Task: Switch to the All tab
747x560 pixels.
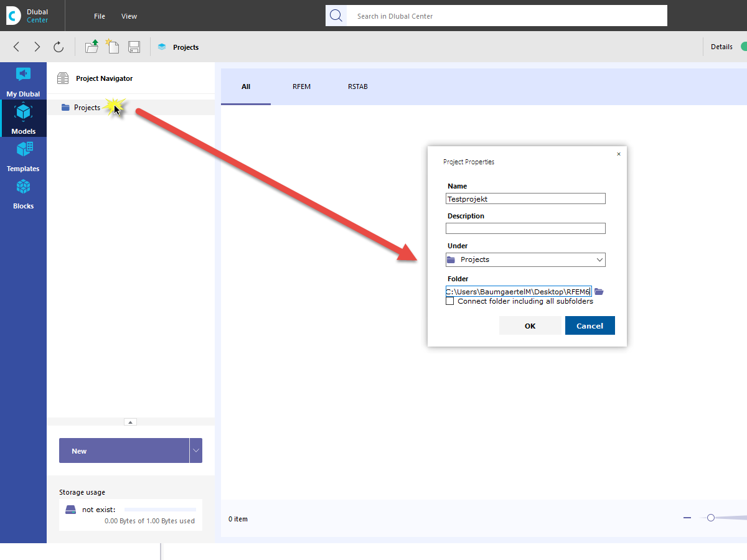Action: [x=246, y=86]
